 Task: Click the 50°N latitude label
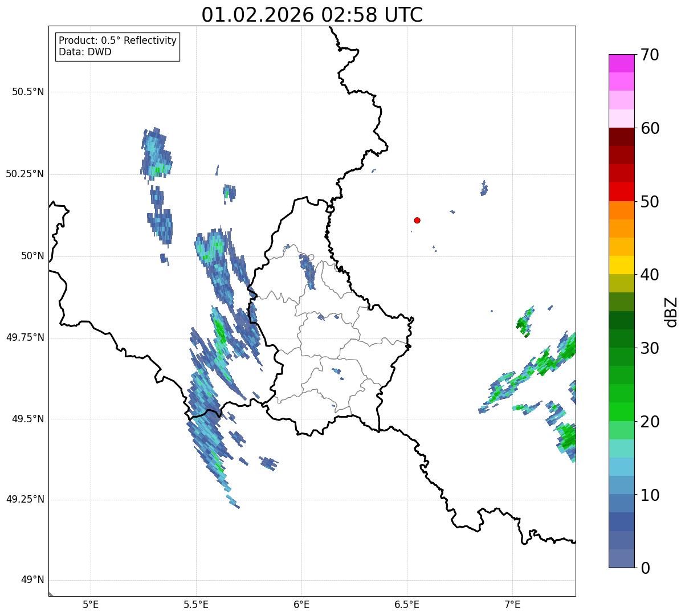(x=32, y=256)
